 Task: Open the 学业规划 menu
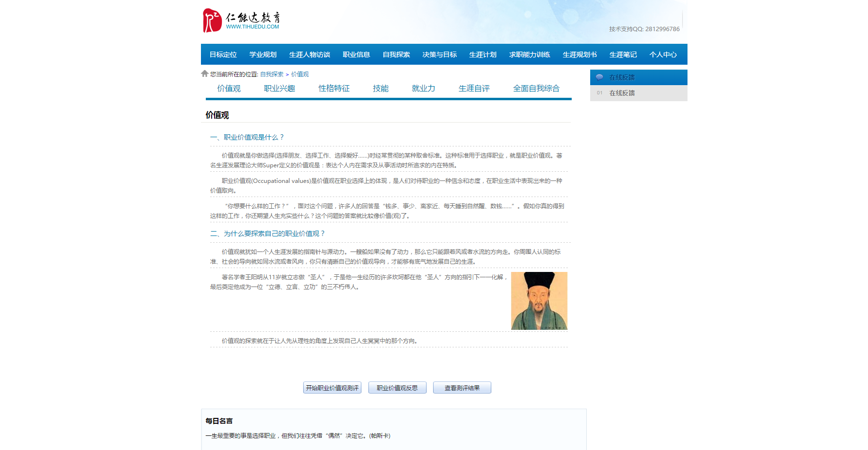point(263,54)
